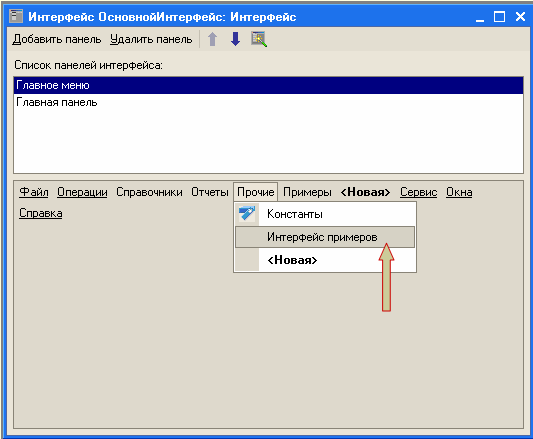The width and height of the screenshot is (533, 439).
Task: Click the move panel up arrow icon
Action: pos(212,39)
